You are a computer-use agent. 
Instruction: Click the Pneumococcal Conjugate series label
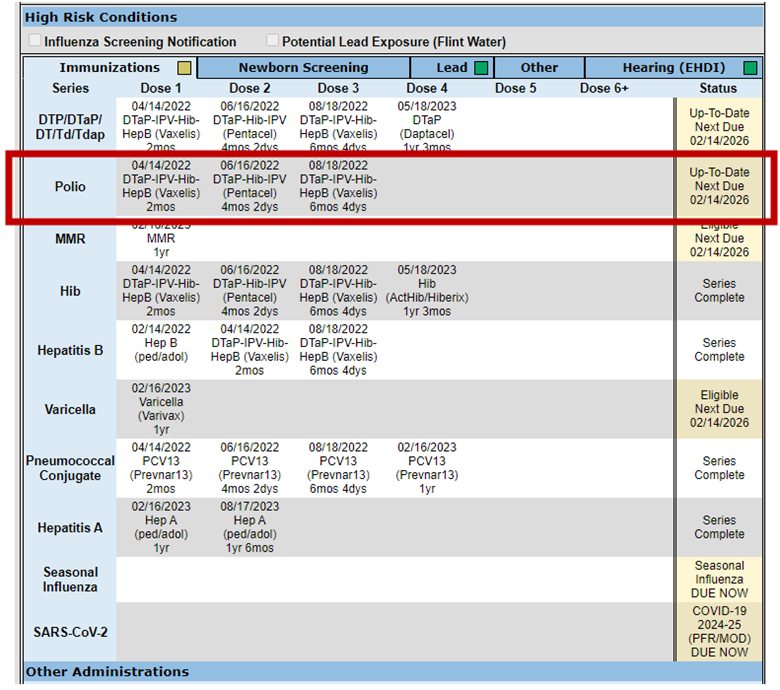70,468
